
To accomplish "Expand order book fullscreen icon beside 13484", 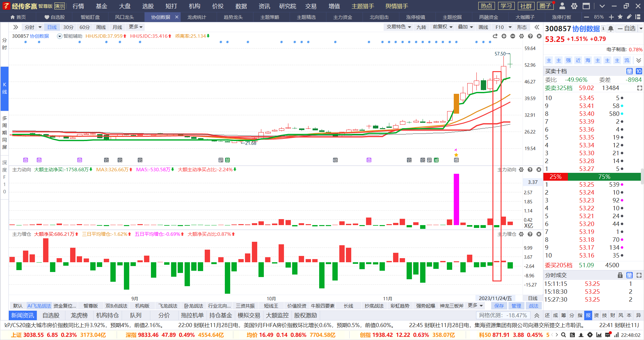I will 640,88.
